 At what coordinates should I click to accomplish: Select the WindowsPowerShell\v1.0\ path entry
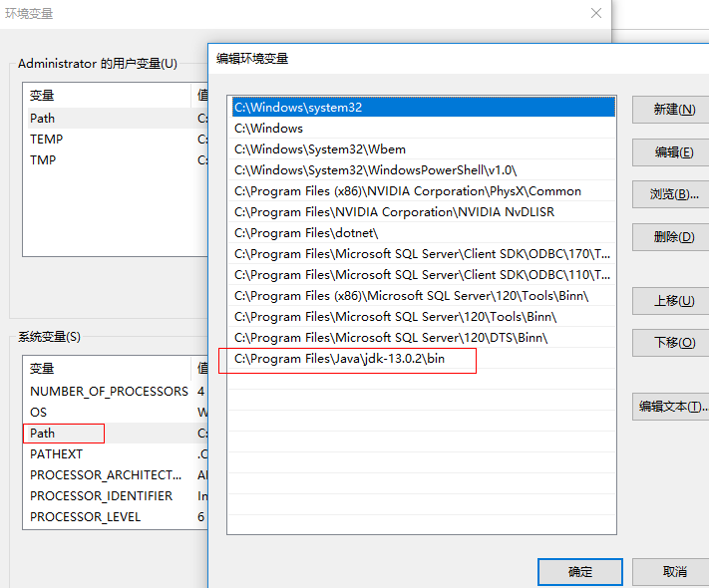click(423, 170)
